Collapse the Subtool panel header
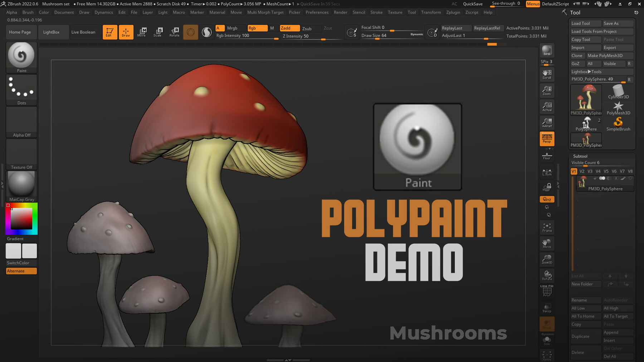The image size is (644, 362). click(580, 156)
